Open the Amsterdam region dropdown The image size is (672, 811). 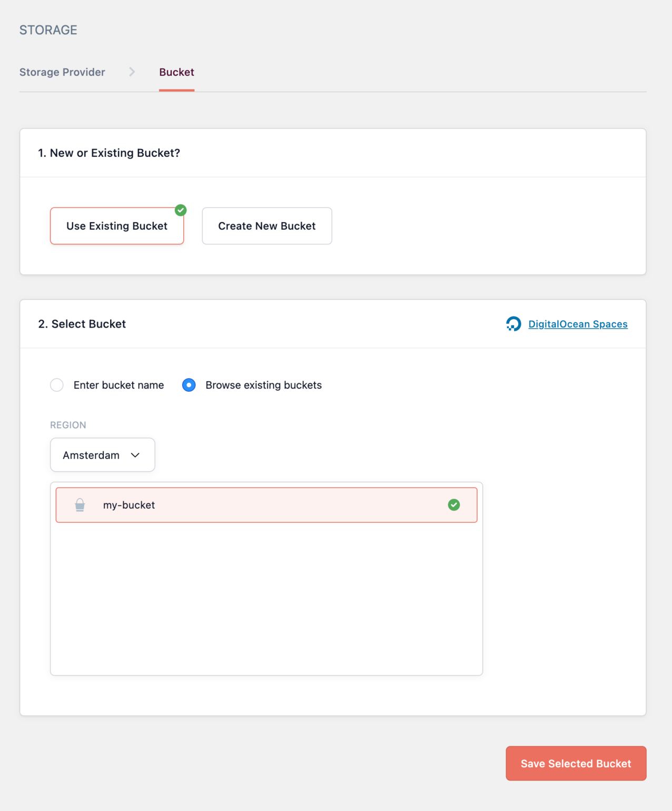[x=103, y=455]
